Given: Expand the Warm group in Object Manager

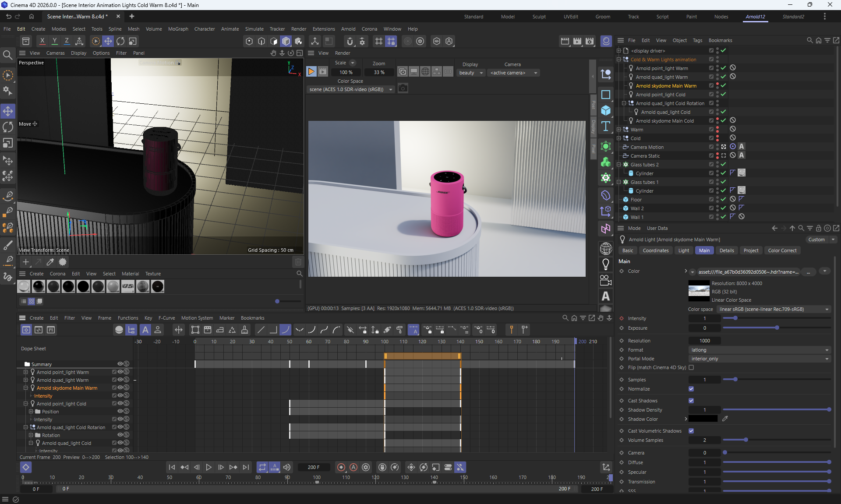Looking at the screenshot, I should pos(619,130).
